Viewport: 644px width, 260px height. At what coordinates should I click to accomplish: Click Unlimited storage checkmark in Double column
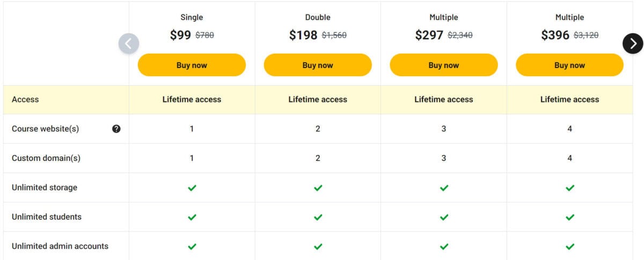[318, 188]
